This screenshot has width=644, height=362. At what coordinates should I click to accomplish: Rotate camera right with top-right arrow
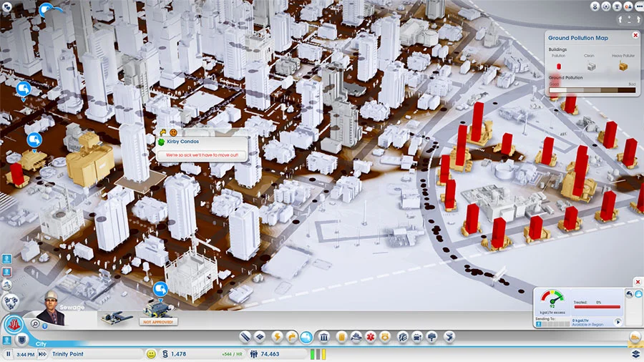pos(639,20)
